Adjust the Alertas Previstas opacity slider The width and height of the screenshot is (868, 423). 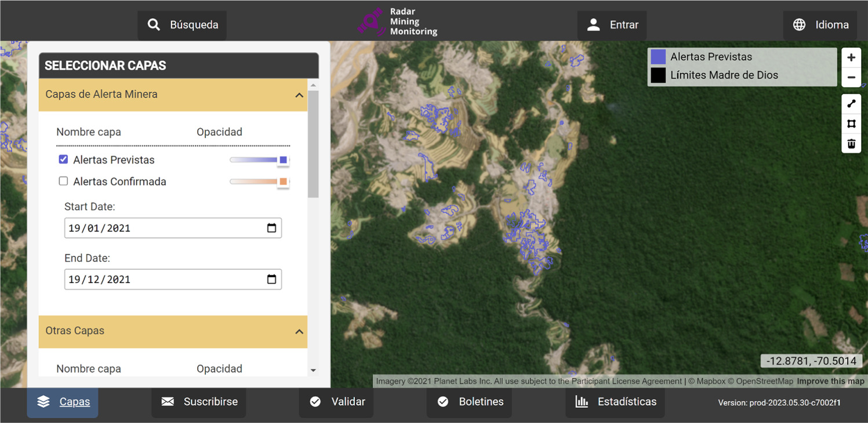(x=259, y=160)
